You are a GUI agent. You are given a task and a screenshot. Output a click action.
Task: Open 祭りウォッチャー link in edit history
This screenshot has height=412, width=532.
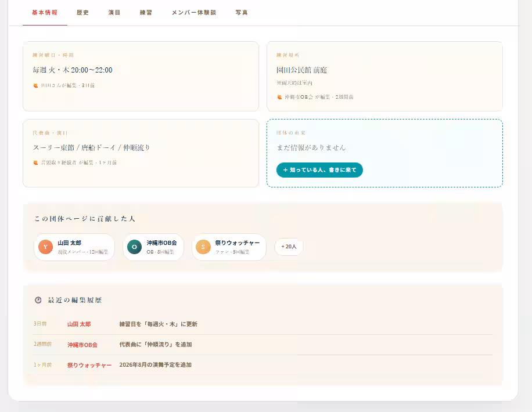click(x=89, y=365)
